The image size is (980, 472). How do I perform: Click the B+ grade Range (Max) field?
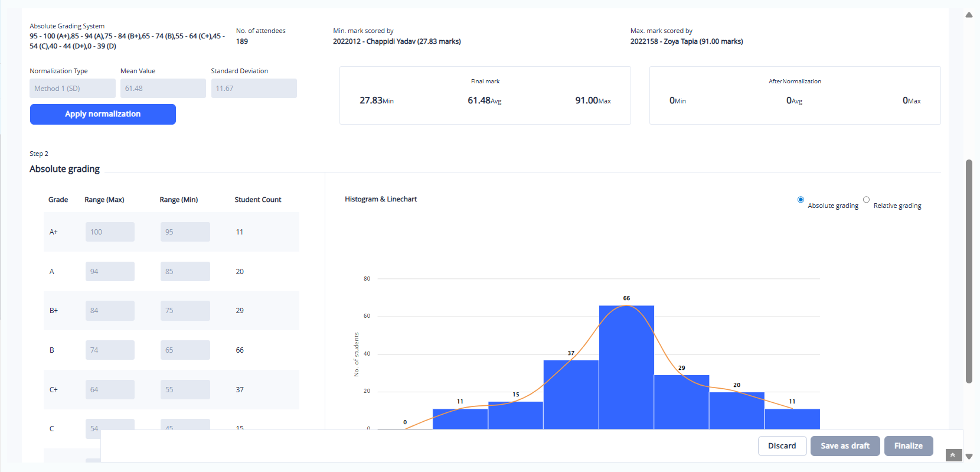[x=110, y=311]
